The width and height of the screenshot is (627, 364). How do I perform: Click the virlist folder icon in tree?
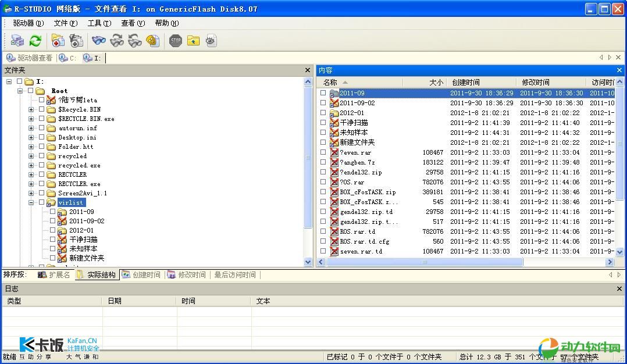pyautogui.click(x=51, y=202)
